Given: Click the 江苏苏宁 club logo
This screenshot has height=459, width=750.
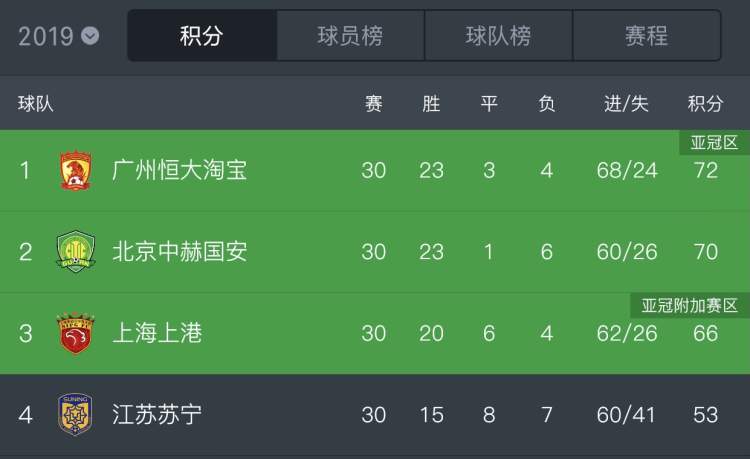Looking at the screenshot, I should click(75, 415).
